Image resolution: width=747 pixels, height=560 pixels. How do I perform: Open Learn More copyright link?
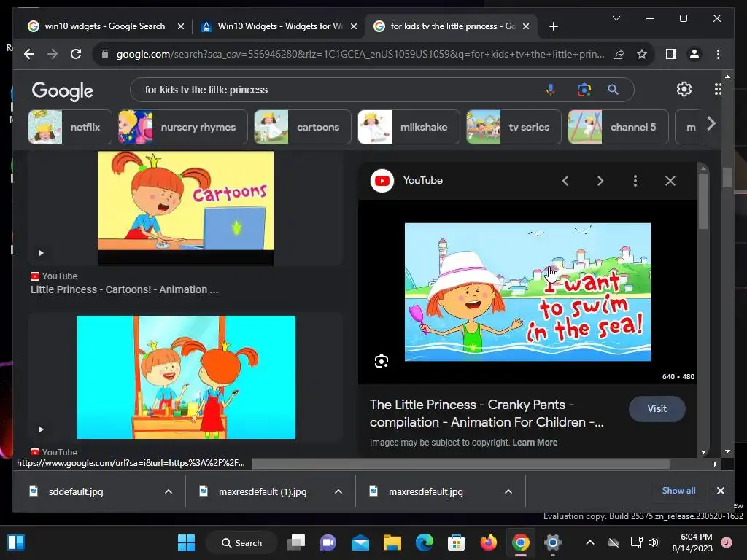pyautogui.click(x=535, y=443)
